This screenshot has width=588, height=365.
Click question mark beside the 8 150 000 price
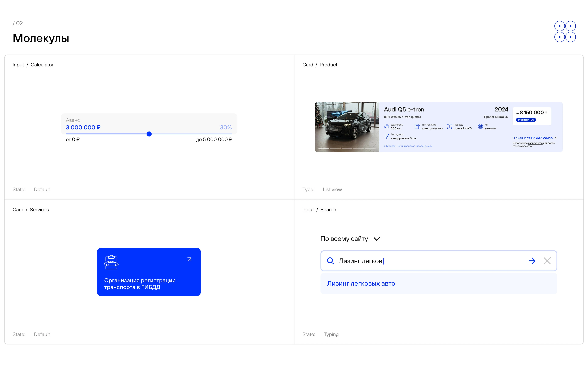[x=546, y=113]
